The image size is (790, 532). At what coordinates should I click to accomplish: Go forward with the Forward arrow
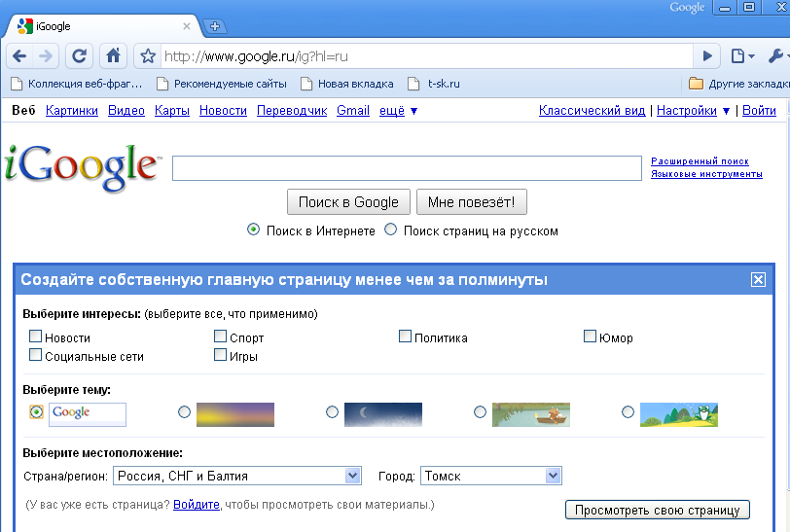click(46, 55)
